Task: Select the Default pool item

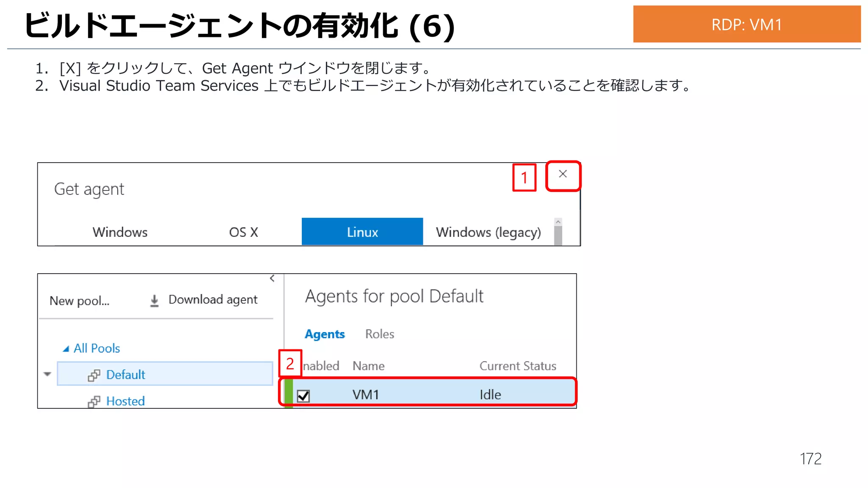Action: point(125,375)
